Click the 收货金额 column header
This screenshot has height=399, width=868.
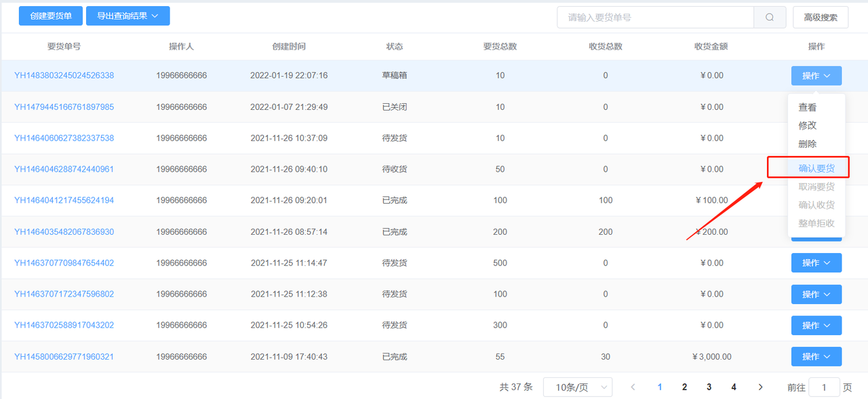tap(711, 47)
